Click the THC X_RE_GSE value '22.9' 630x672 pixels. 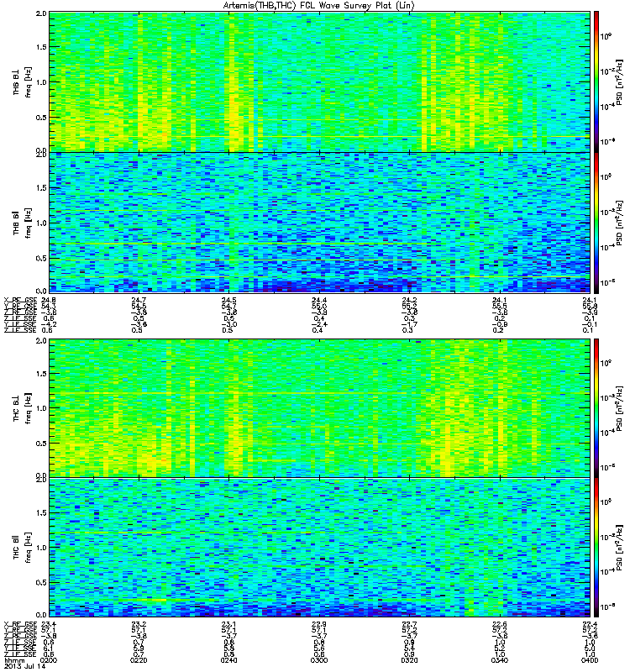tap(319, 624)
